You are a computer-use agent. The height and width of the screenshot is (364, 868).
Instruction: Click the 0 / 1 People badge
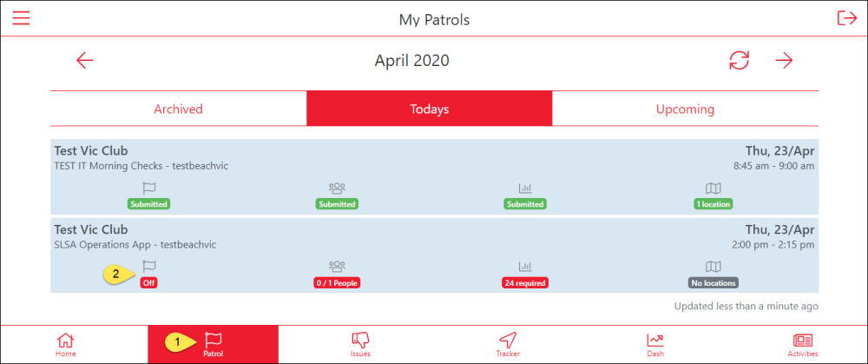pyautogui.click(x=337, y=282)
